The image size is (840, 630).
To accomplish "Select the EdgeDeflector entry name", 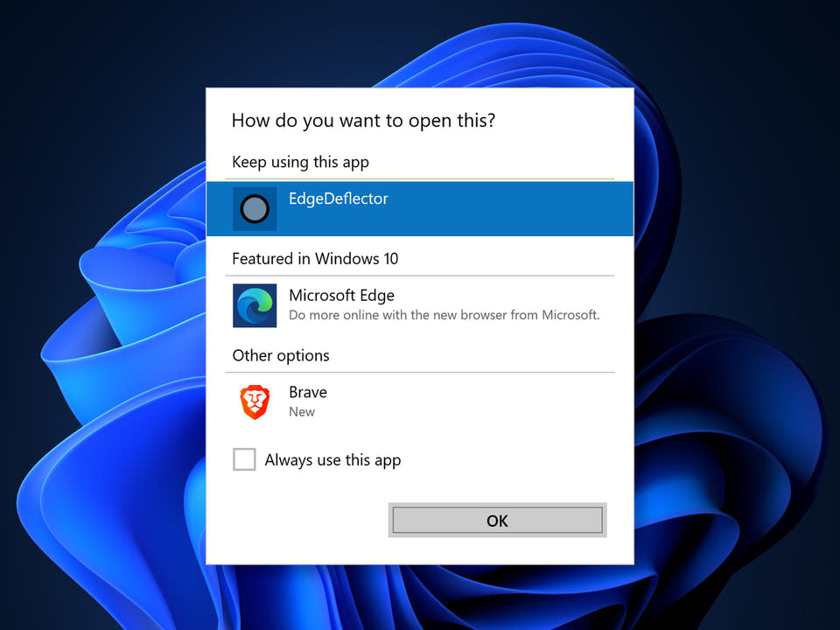I will coord(338,199).
